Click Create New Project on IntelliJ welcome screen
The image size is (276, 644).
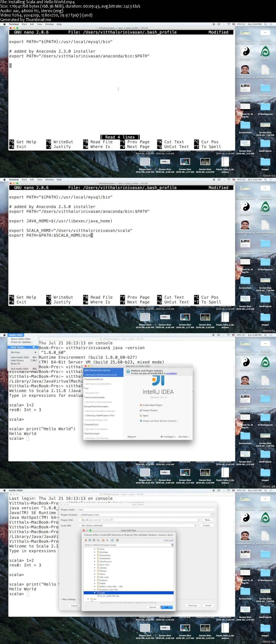[151, 405]
